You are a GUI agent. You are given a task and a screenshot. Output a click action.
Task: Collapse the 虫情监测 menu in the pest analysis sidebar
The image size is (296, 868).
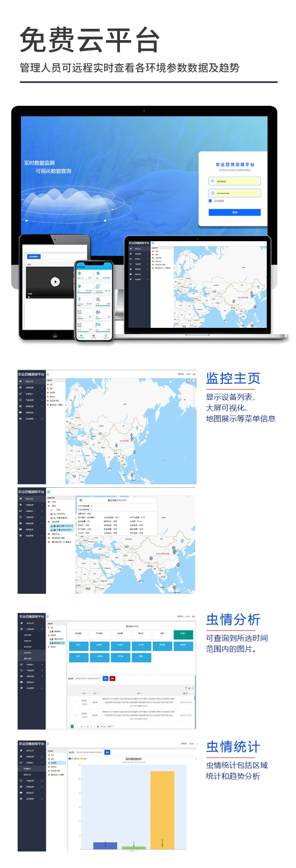pyautogui.click(x=42, y=629)
